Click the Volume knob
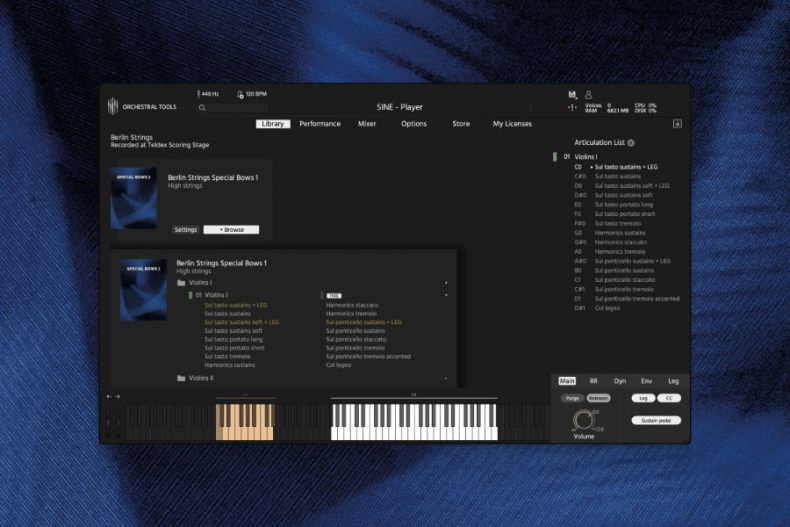The height and width of the screenshot is (527, 790). (x=583, y=419)
